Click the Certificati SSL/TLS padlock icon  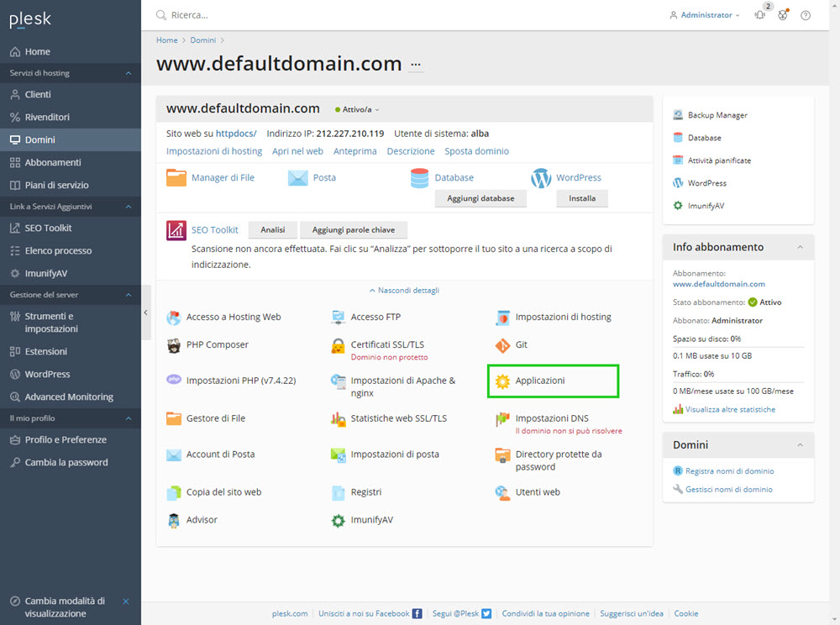click(x=338, y=346)
